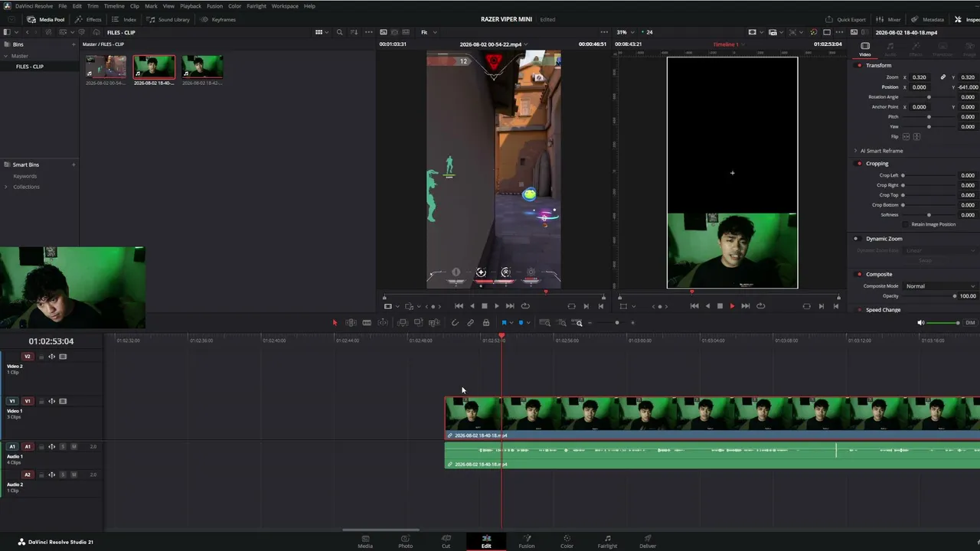Click the Opacity slider in Composite

pos(929,296)
